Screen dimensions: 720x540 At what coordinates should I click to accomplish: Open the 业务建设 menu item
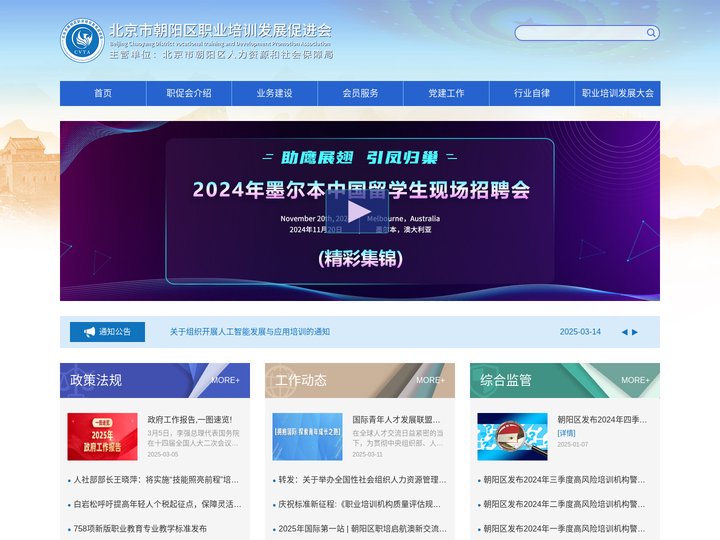275,93
